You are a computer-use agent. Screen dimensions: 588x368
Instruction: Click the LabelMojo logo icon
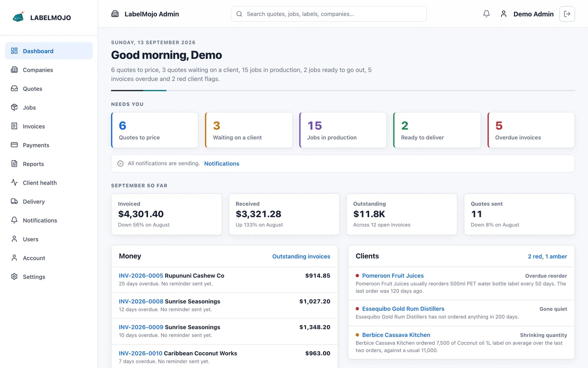click(18, 17)
